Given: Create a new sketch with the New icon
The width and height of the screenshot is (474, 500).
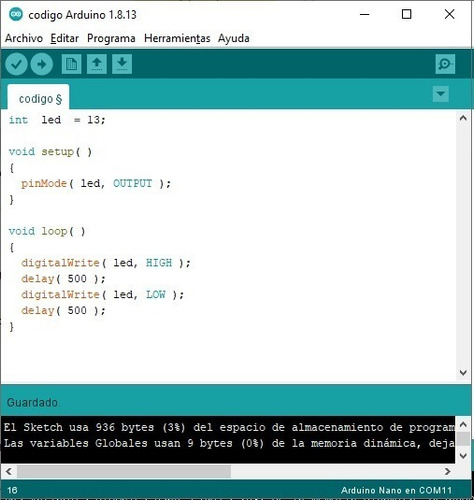Looking at the screenshot, I should (71, 64).
